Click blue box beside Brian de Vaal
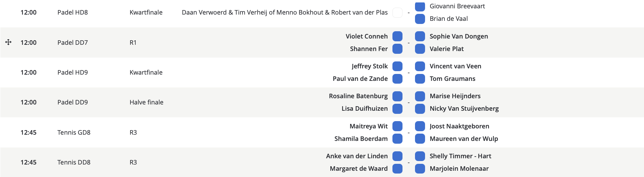This screenshot has width=644, height=177. pyautogui.click(x=420, y=19)
